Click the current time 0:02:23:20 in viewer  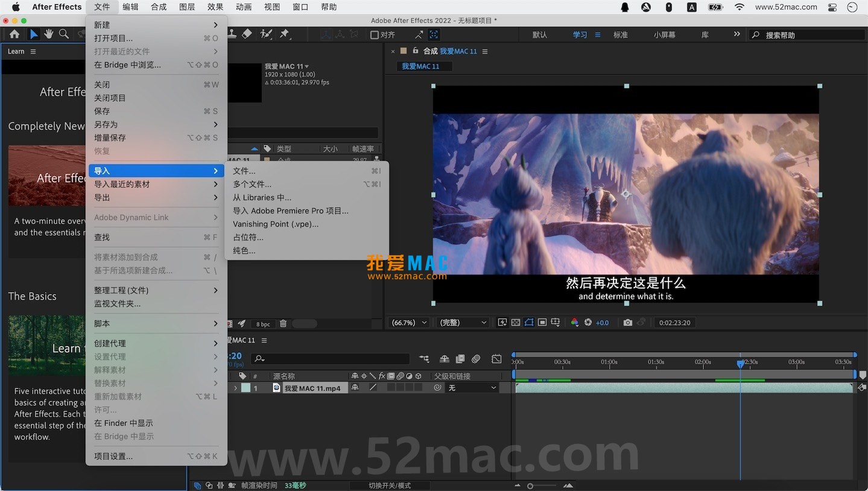(x=674, y=323)
